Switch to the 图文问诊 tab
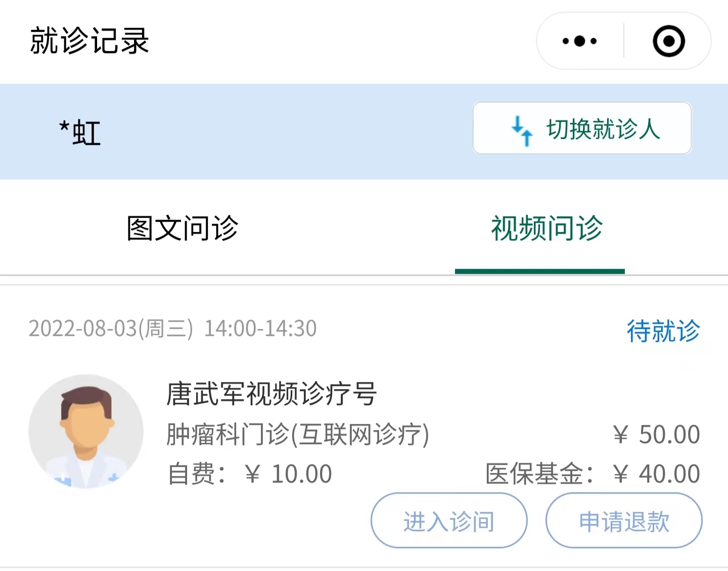This screenshot has width=728, height=571. pyautogui.click(x=182, y=228)
